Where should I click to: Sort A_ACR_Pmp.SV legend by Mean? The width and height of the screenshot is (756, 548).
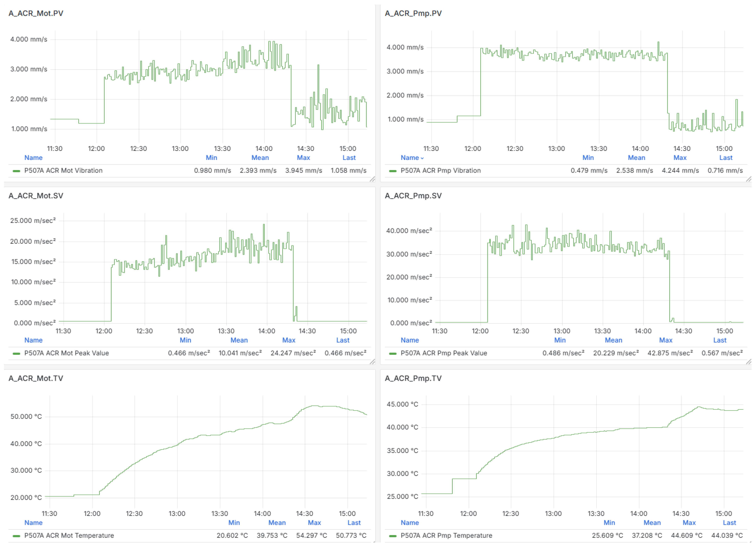pyautogui.click(x=613, y=340)
